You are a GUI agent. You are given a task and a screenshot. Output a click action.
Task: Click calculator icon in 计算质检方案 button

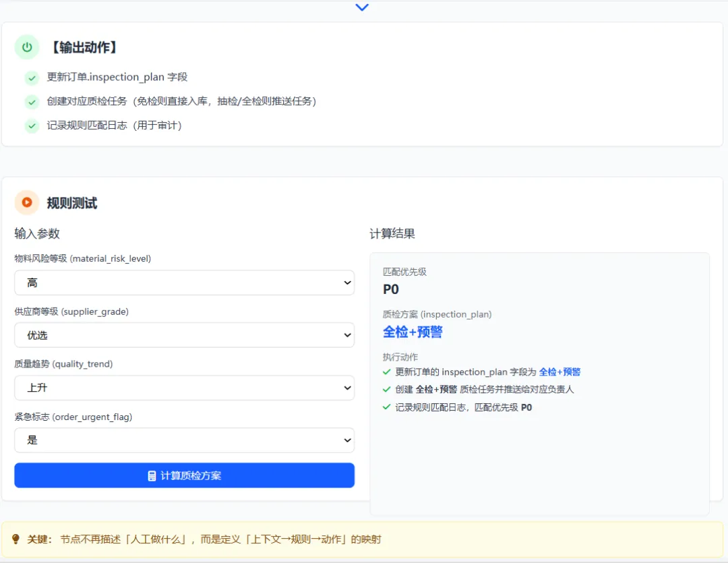(152, 475)
